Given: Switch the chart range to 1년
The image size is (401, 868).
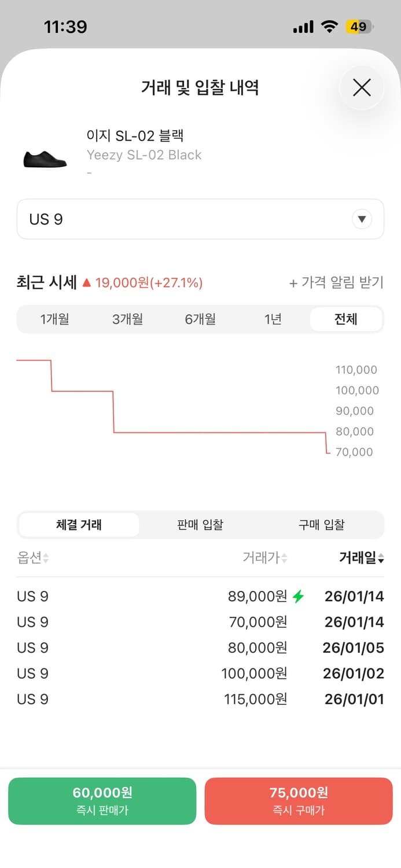Looking at the screenshot, I should (x=273, y=319).
